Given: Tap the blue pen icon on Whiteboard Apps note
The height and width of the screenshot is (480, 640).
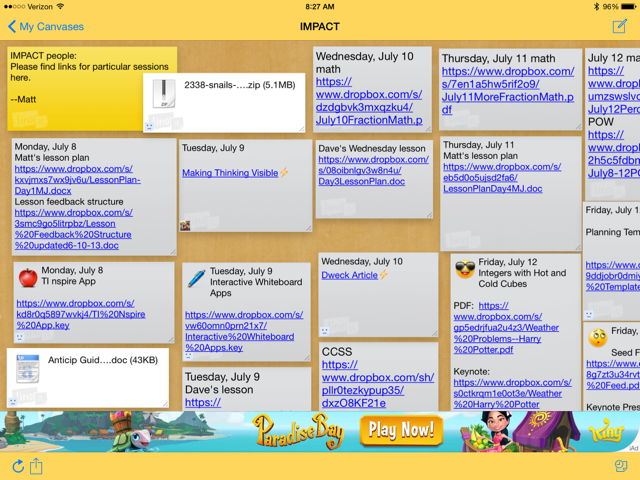Looking at the screenshot, I should (x=196, y=278).
